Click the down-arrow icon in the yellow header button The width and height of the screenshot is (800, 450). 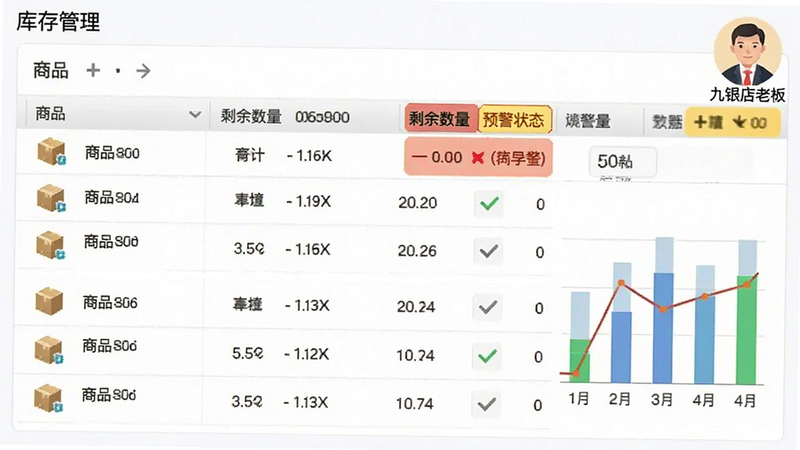[738, 122]
